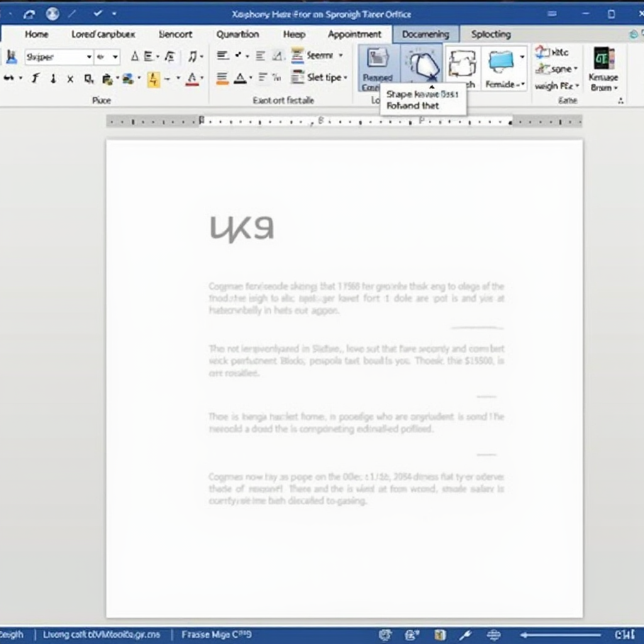Click the blue format painter icon left of font box
644x644 pixels.
(x=11, y=57)
